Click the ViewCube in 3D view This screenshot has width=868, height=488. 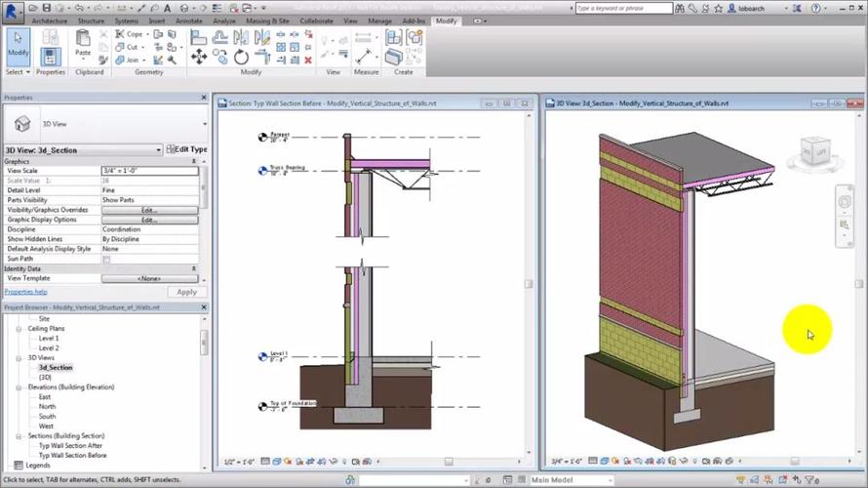tap(813, 153)
